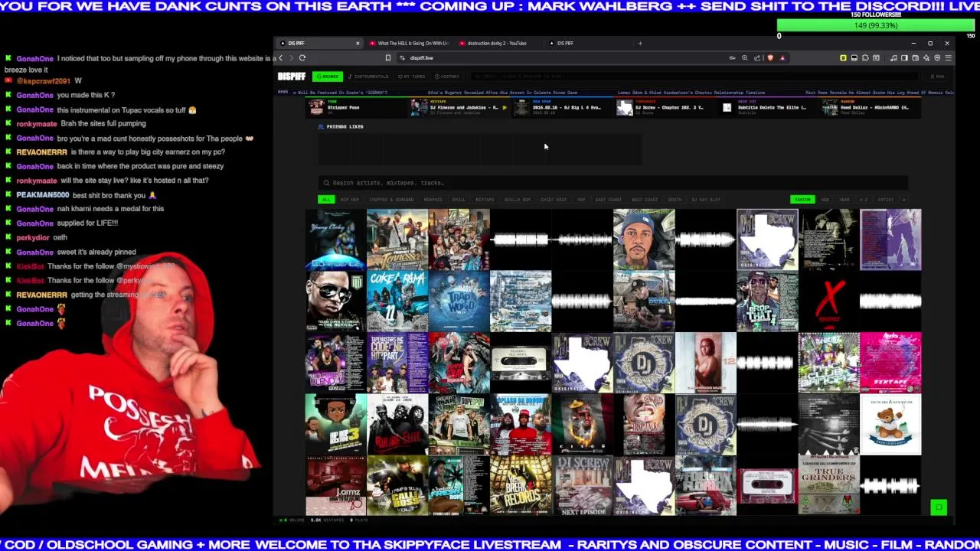This screenshot has width=980, height=551.
Task: Sort by ARTIST
Action: pos(886,200)
